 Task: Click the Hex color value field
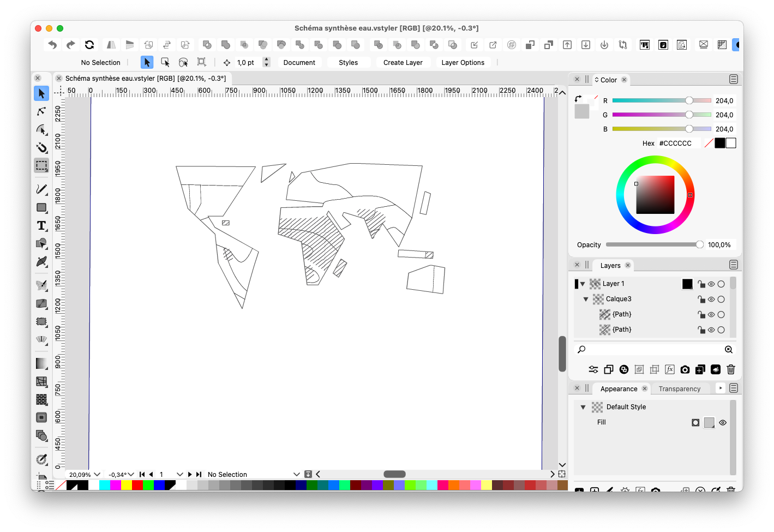click(x=675, y=143)
